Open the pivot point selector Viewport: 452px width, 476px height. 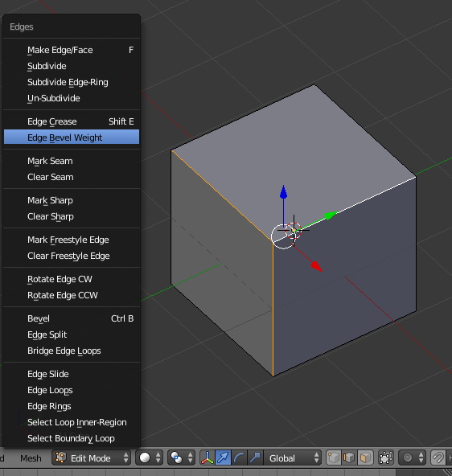click(181, 458)
